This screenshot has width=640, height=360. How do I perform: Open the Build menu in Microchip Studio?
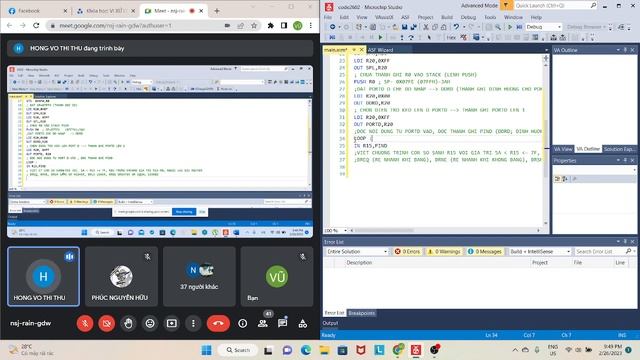[x=447, y=17]
